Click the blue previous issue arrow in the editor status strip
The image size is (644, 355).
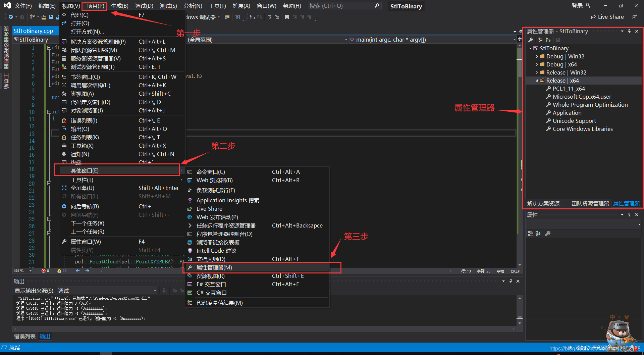pyautogui.click(x=78, y=271)
